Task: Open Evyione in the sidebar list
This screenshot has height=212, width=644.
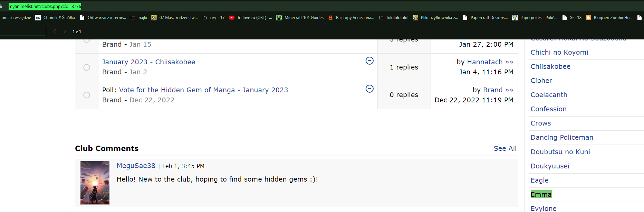Action: click(x=544, y=208)
